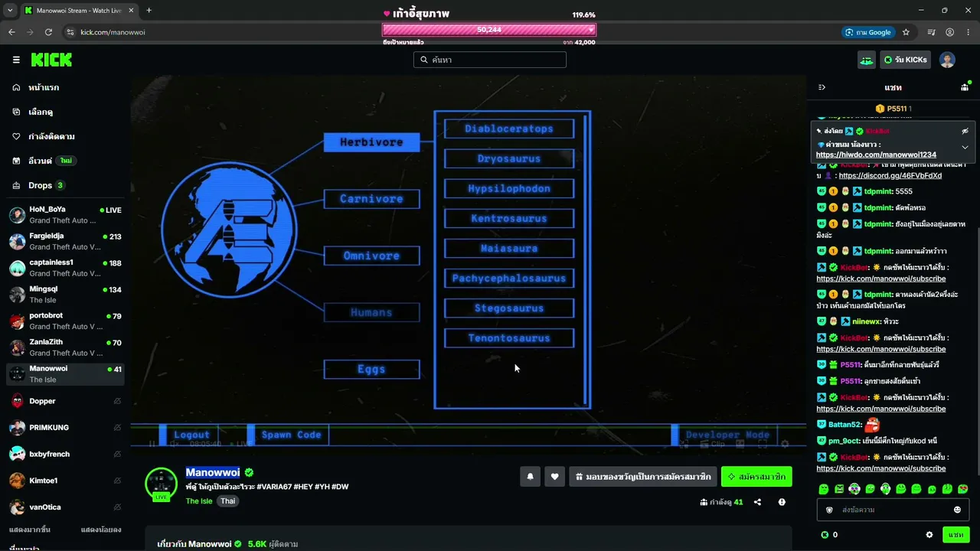Unmute the video player volume
980x551 pixels.
tap(174, 444)
